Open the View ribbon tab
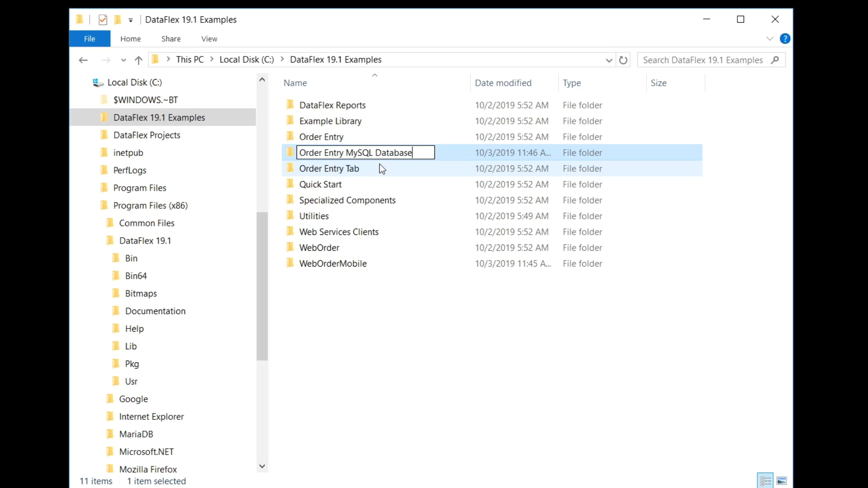The image size is (868, 488). 209,39
